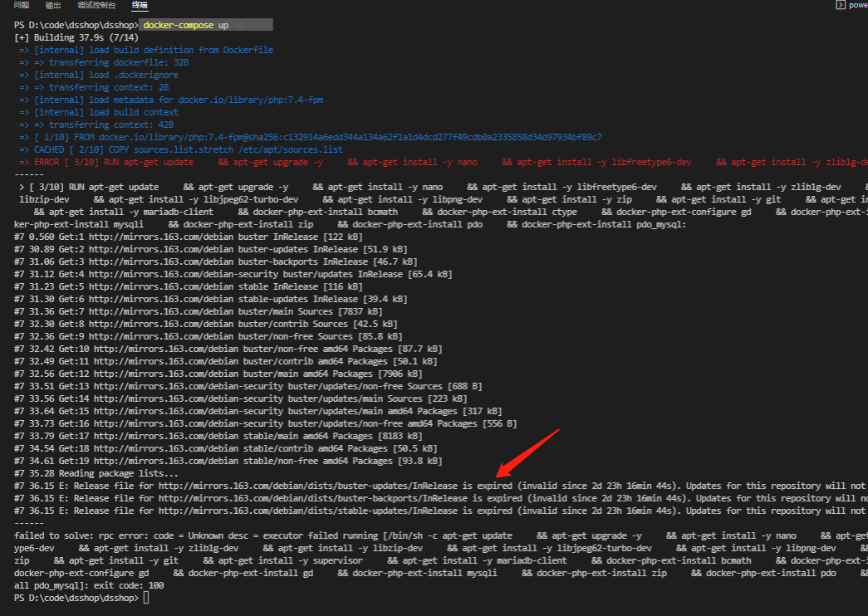Switch to the 问题 (Problems) tab
This screenshot has width=868, height=616.
point(21,6)
